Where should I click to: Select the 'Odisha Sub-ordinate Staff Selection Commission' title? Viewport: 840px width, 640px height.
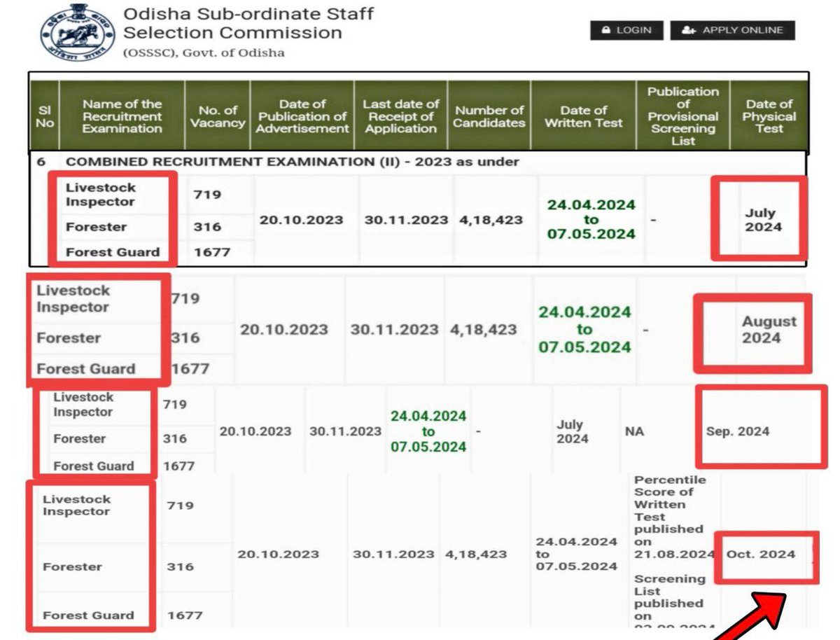248,23
